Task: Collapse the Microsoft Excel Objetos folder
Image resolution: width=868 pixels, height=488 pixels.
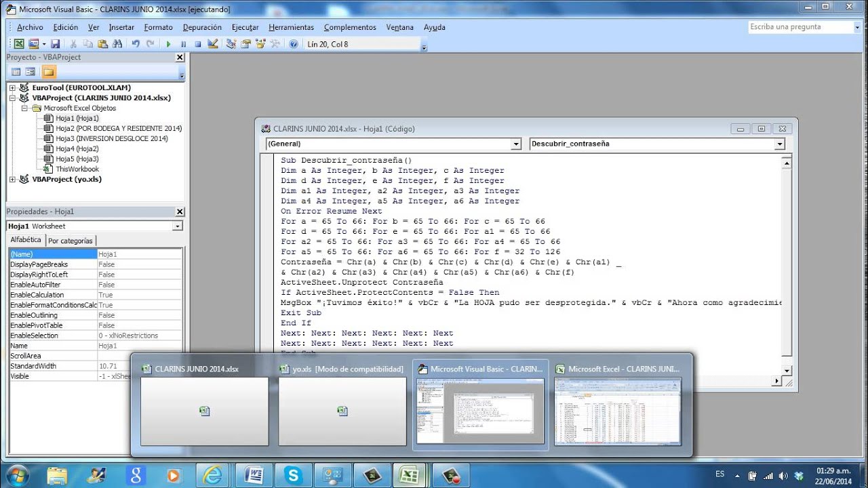Action: click(24, 108)
